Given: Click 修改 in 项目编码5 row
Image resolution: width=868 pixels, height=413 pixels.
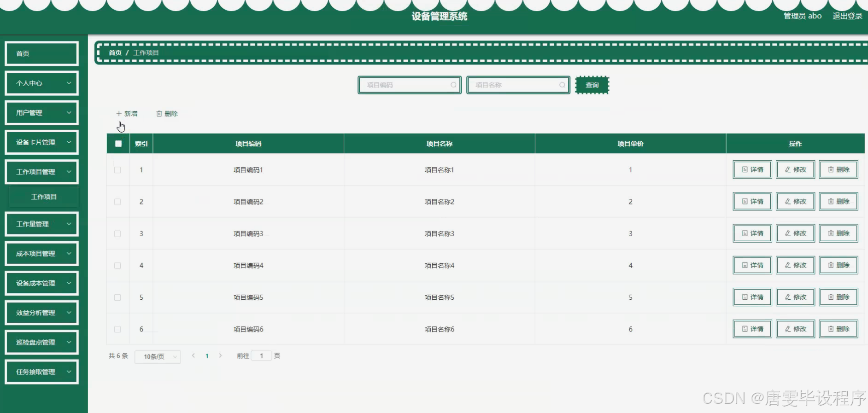Looking at the screenshot, I should point(795,297).
